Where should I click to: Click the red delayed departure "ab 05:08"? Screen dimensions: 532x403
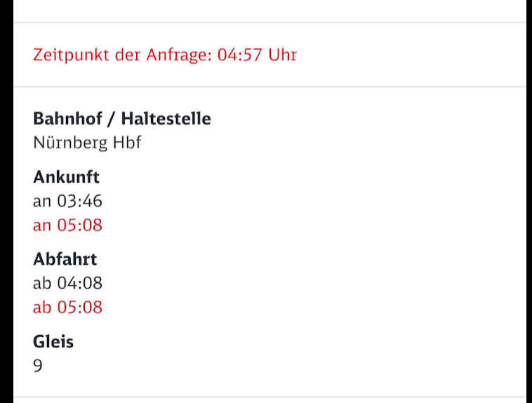coord(67,307)
